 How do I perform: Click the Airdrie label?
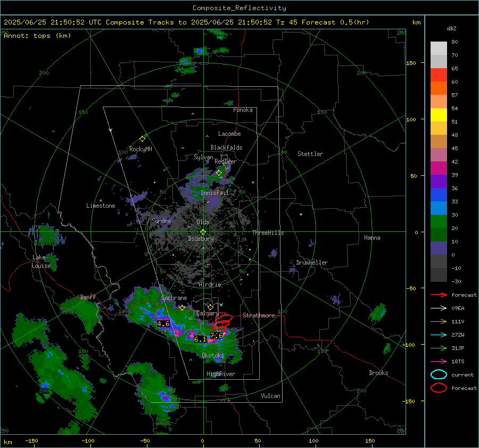tap(210, 284)
